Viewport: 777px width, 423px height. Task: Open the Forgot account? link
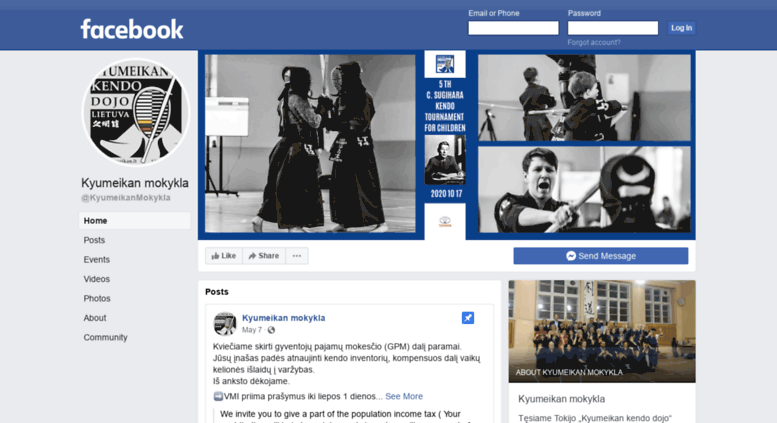tap(594, 43)
